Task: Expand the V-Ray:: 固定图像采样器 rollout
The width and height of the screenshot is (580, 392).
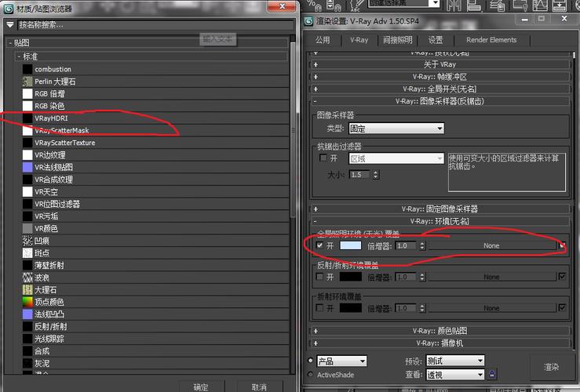Action: (x=440, y=209)
